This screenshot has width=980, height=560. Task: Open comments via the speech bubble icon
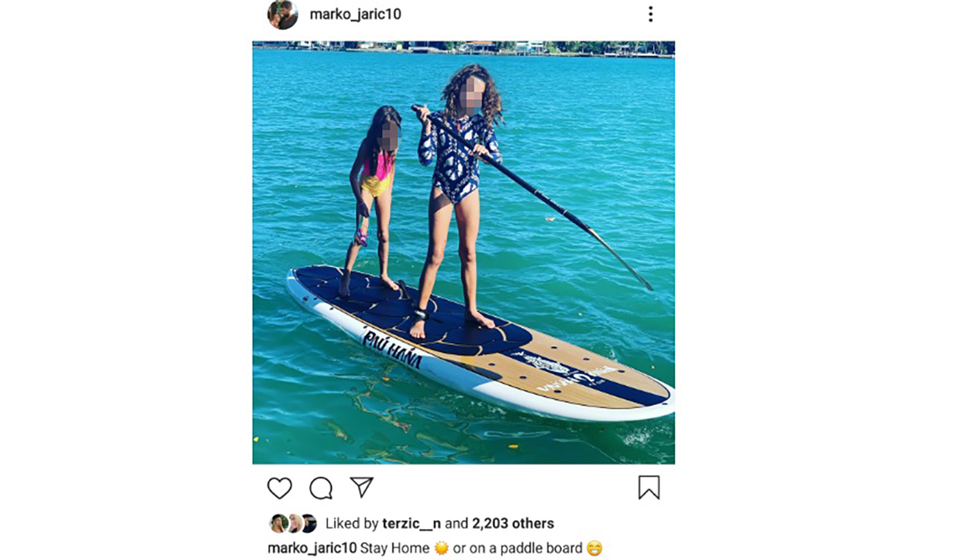tap(321, 488)
